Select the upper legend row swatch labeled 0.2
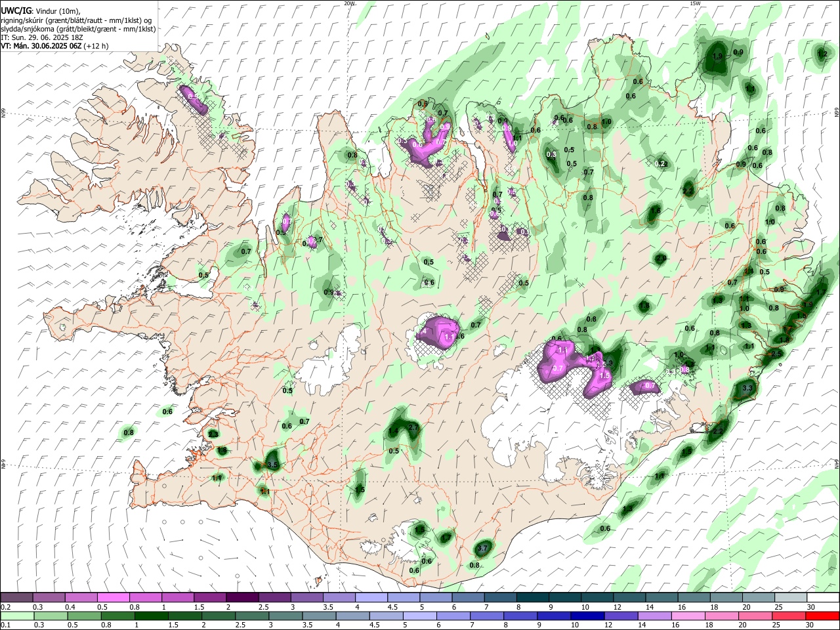Image resolution: width=840 pixels, height=630 pixels. coord(16,597)
